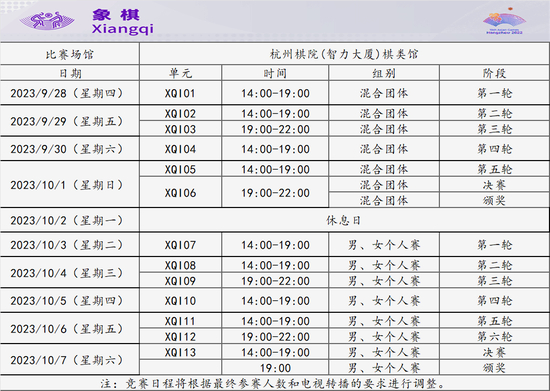
Task: Select the 2023/10/7 (星期六) date cell
Action: (x=69, y=360)
